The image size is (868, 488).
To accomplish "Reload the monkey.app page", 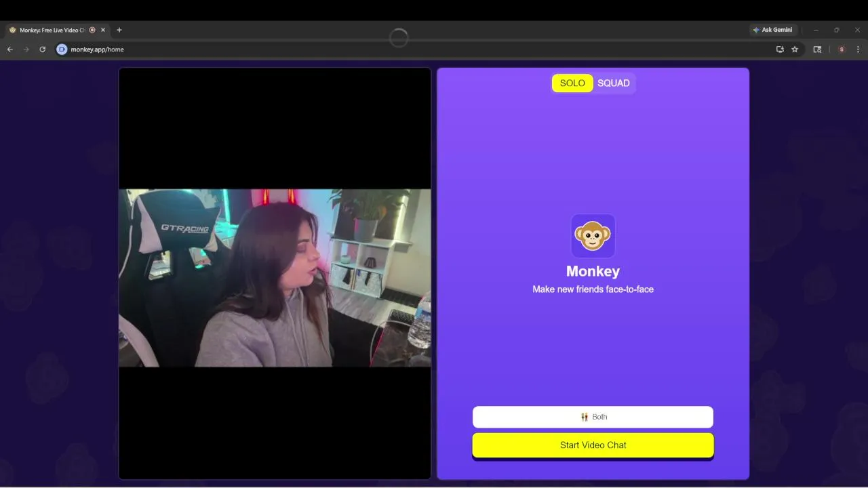I will click(x=43, y=49).
